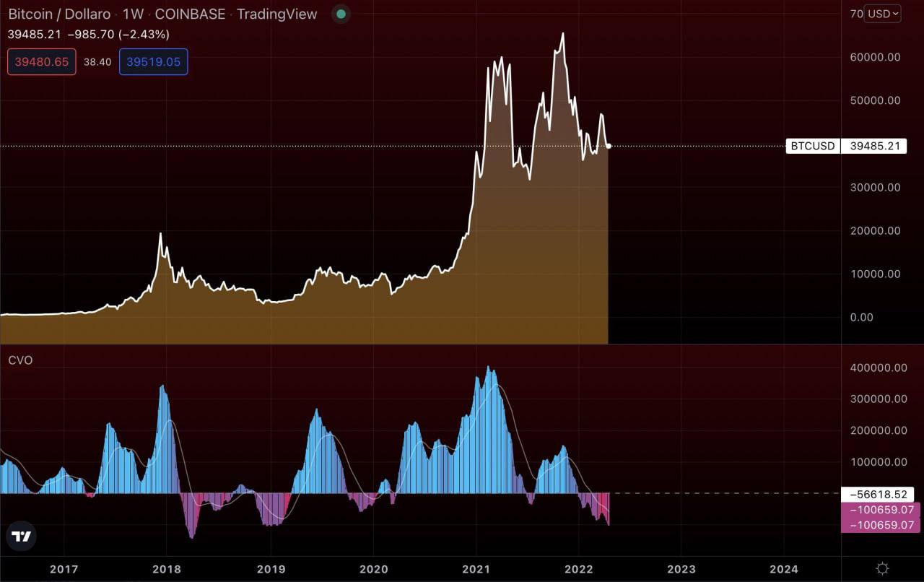The width and height of the screenshot is (924, 582).
Task: Click the CVO indicator label
Action: (20, 360)
